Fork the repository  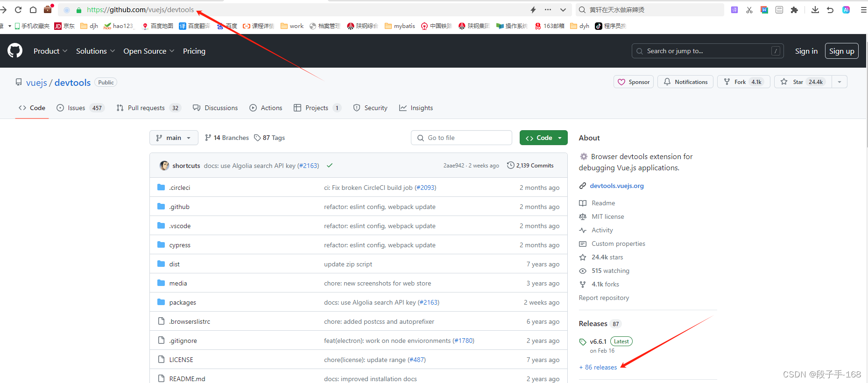(x=743, y=82)
